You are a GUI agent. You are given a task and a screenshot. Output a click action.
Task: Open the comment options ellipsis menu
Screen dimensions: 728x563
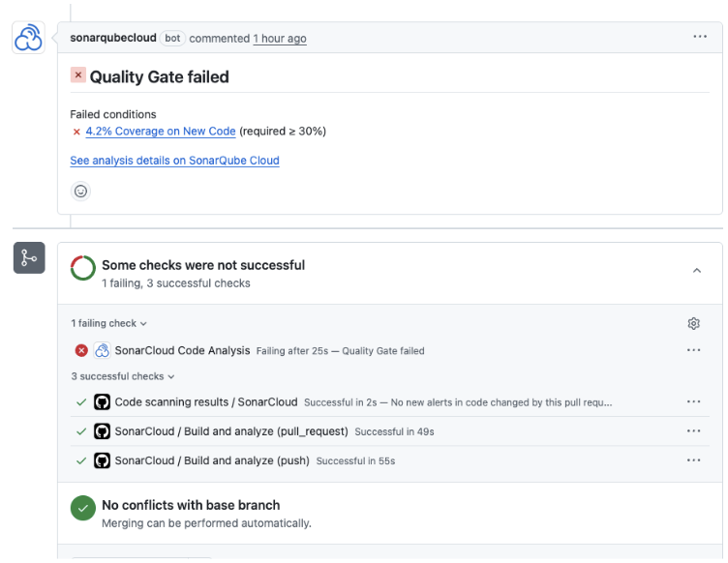pyautogui.click(x=700, y=37)
